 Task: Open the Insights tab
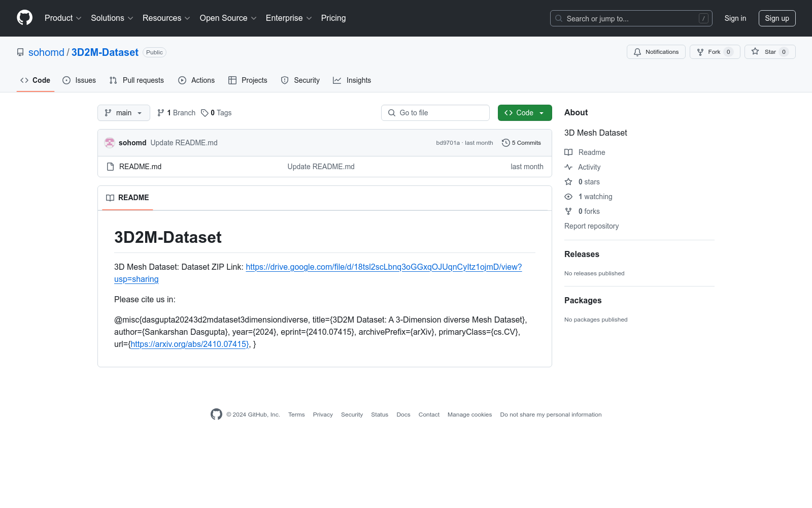(x=352, y=80)
